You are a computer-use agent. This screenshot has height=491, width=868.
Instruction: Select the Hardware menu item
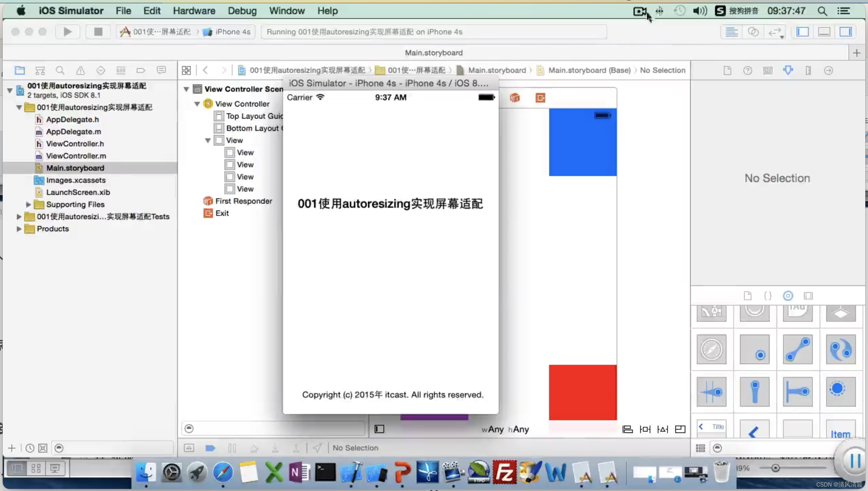(194, 11)
